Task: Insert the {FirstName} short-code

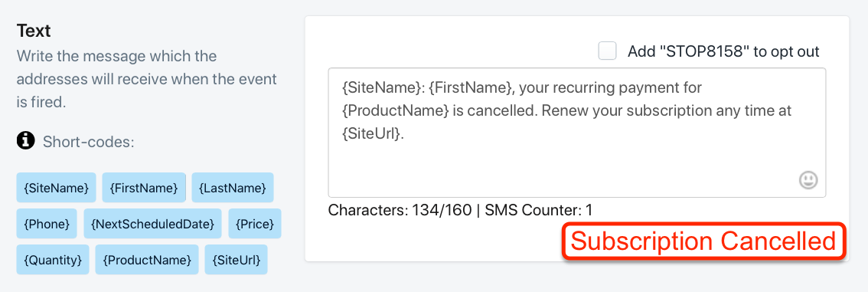Action: click(x=144, y=188)
